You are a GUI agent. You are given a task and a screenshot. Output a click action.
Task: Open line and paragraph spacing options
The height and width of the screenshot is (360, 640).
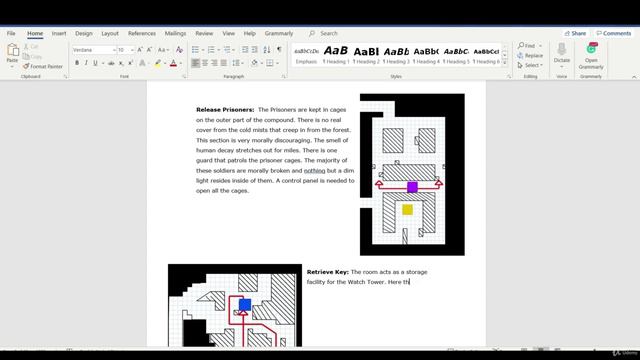[236, 63]
